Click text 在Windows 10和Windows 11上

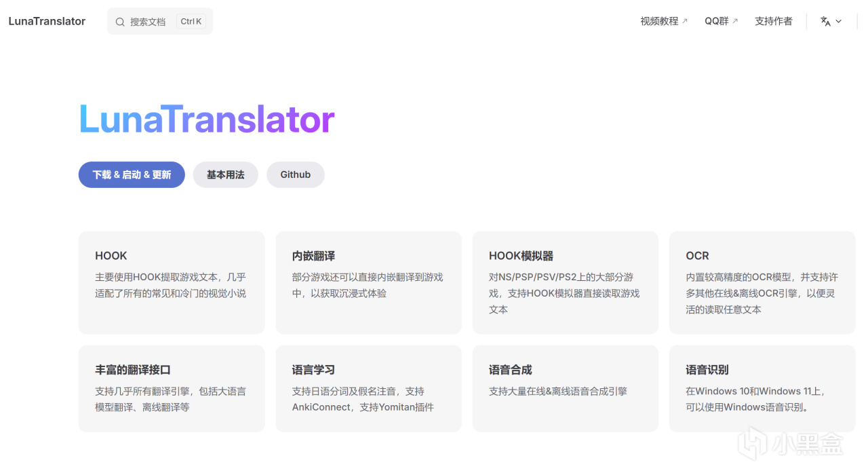click(x=752, y=391)
